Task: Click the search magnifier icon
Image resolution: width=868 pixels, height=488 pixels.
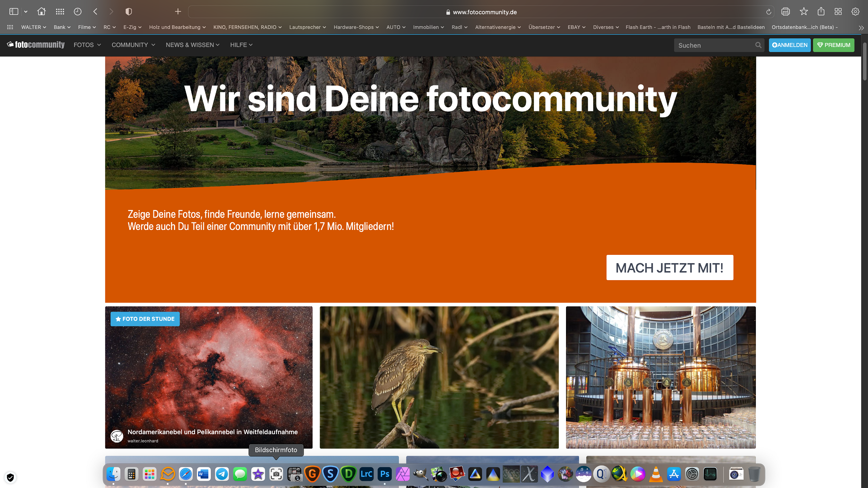Action: pyautogui.click(x=758, y=45)
